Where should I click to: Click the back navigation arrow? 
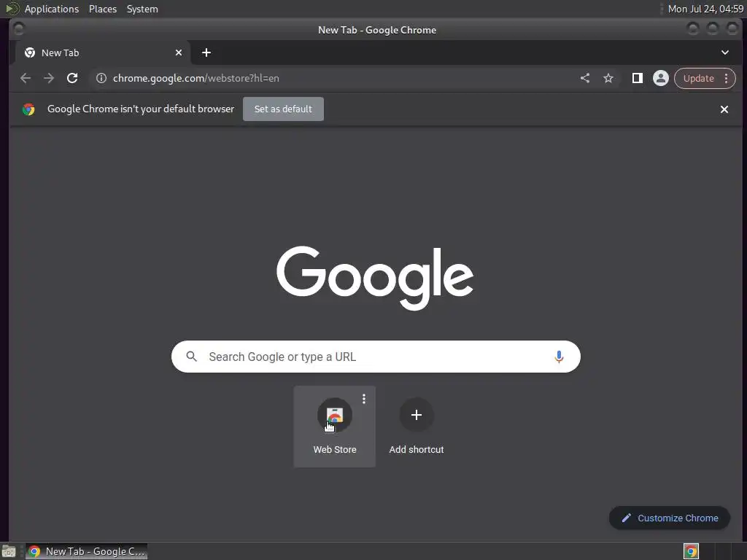point(26,78)
